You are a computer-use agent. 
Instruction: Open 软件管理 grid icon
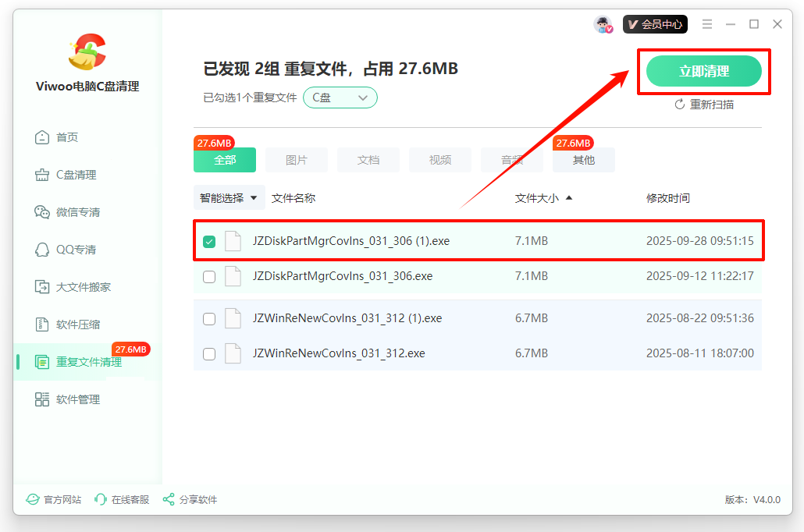(x=42, y=399)
